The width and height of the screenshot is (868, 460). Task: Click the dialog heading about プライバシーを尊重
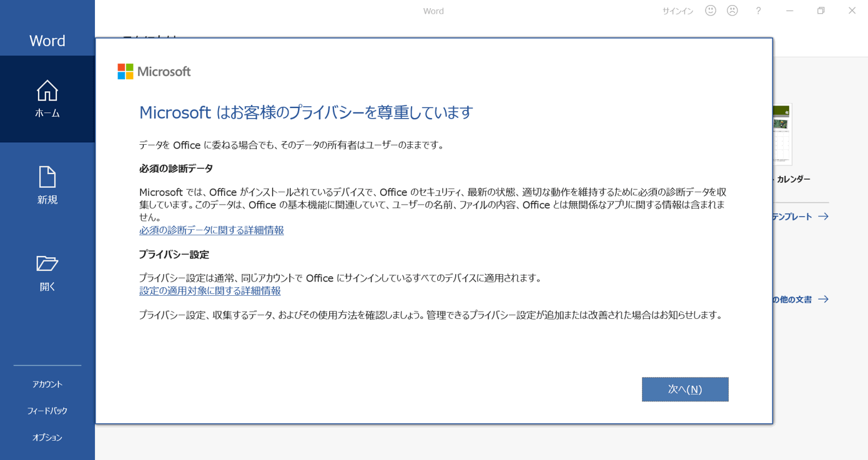point(306,112)
